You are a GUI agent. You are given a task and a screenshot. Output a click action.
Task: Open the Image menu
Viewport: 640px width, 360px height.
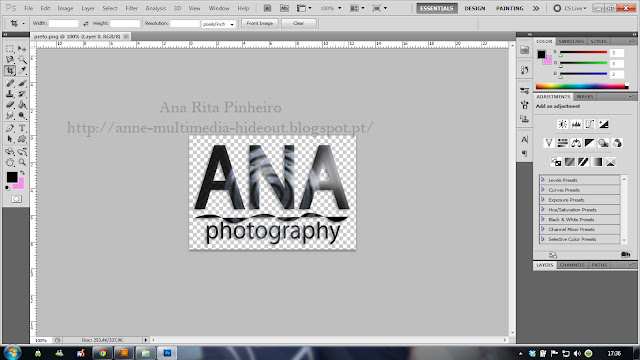pos(65,8)
